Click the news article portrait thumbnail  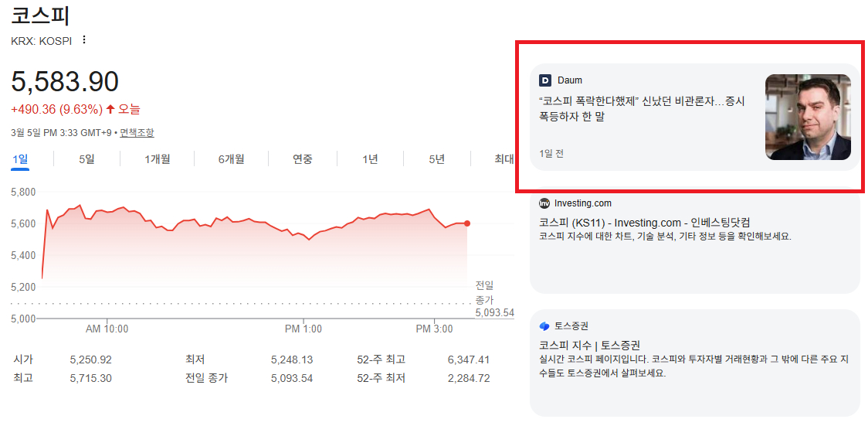pos(808,117)
